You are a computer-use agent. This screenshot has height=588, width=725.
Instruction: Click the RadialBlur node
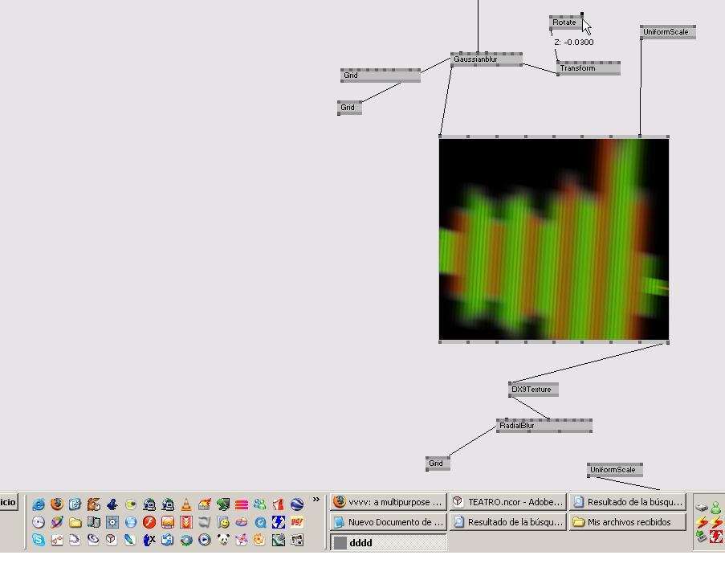pyautogui.click(x=544, y=426)
